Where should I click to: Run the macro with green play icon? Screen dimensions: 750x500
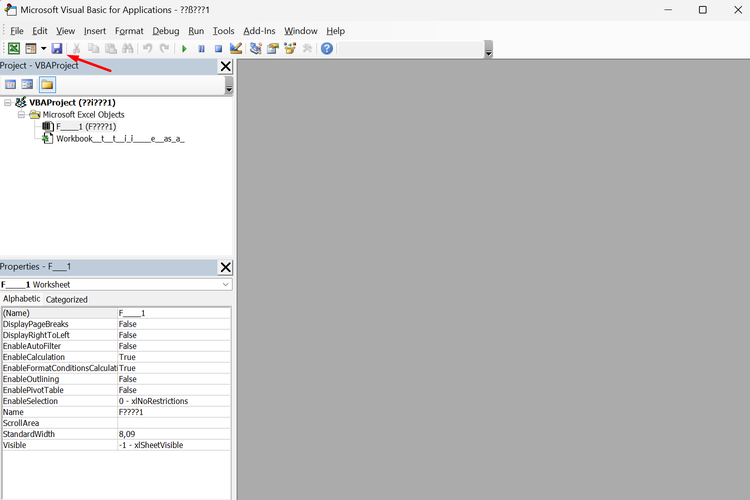click(x=184, y=48)
